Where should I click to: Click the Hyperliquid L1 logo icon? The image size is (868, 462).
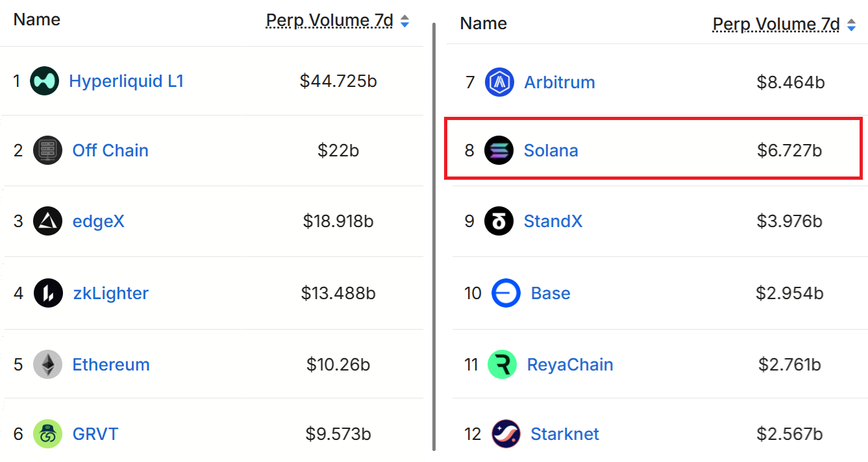pos(44,80)
